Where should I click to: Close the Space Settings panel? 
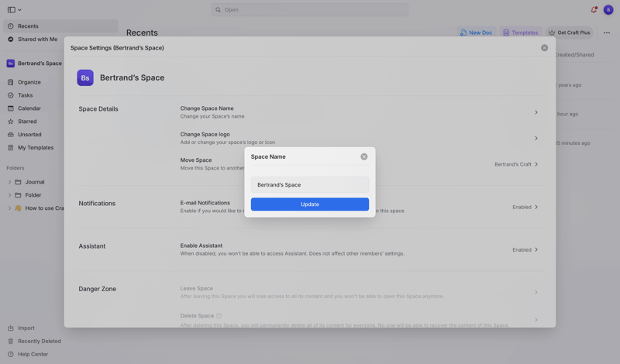pos(544,48)
